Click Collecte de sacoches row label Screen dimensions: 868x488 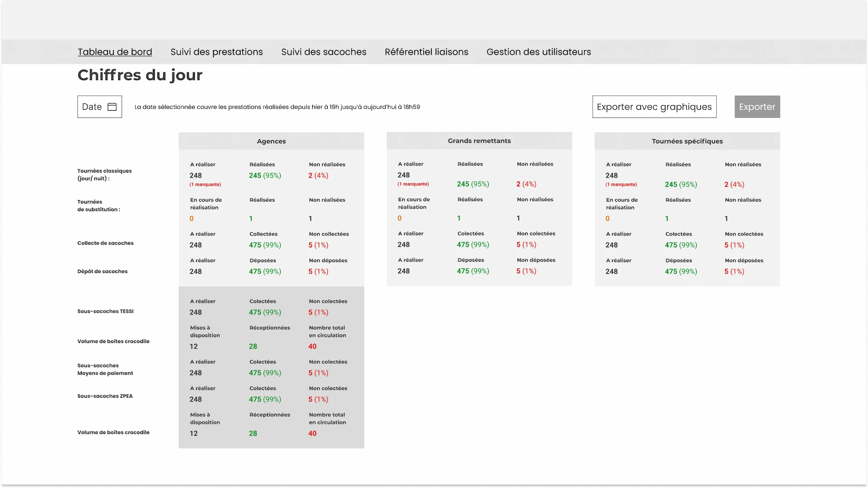105,243
